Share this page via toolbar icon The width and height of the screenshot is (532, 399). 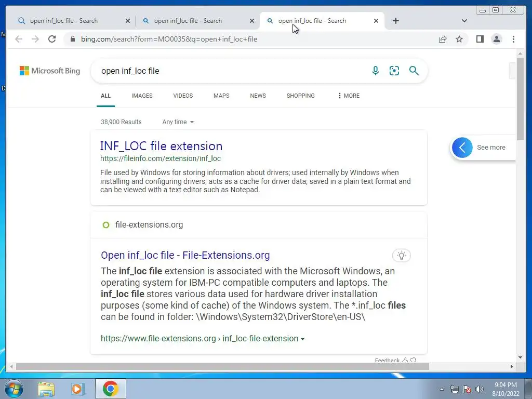443,39
